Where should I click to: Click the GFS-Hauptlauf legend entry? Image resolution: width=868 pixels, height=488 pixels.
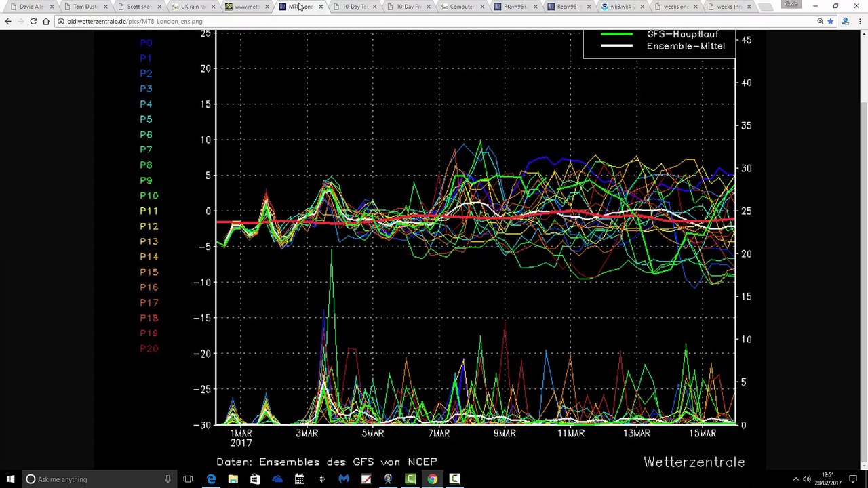[x=660, y=34]
